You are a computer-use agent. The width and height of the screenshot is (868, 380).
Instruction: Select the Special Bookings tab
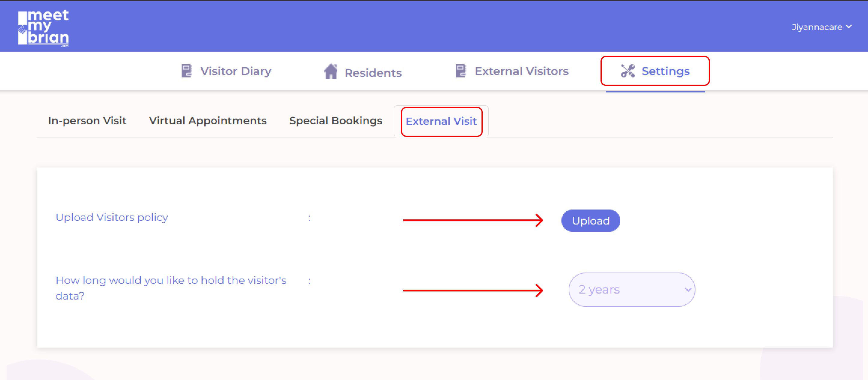(x=336, y=120)
